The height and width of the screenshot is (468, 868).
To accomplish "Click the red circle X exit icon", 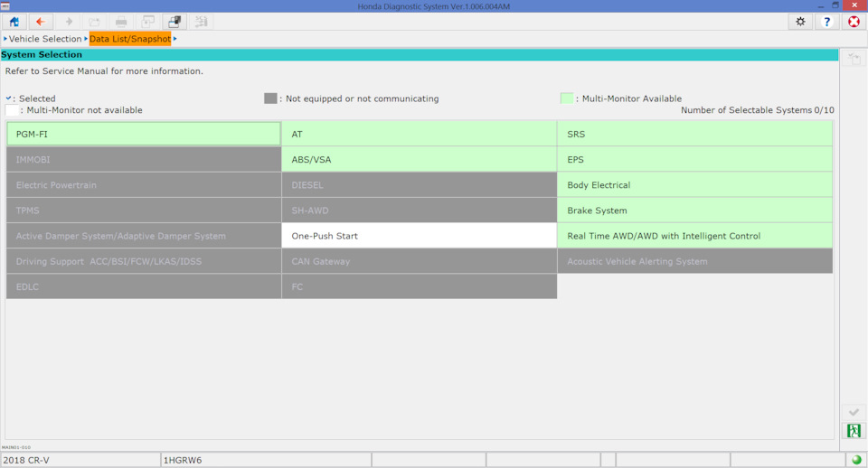I will (854, 22).
